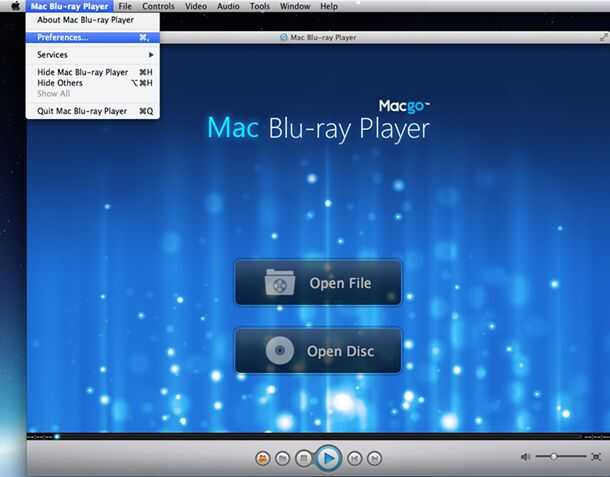The image size is (610, 477).
Task: Open the Apple menu
Action: coord(15,6)
